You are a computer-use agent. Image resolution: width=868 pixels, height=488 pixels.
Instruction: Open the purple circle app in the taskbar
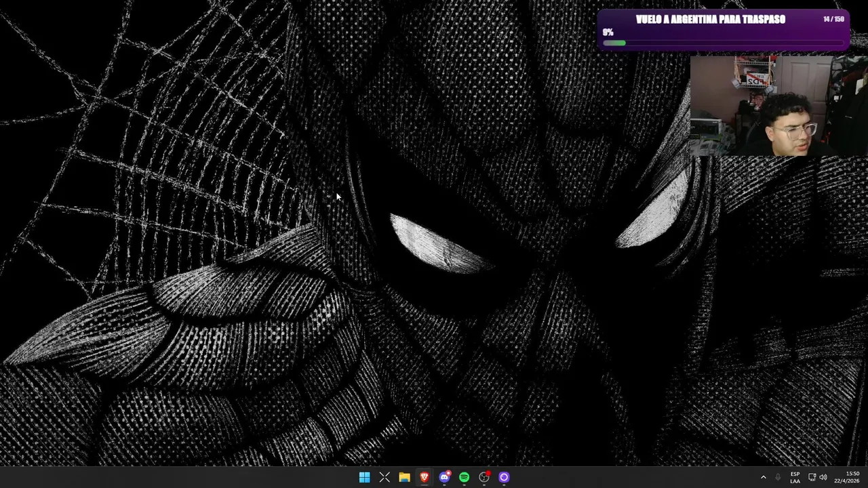(504, 477)
